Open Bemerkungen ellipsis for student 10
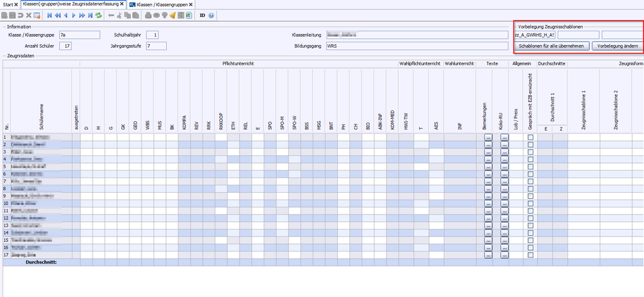 tap(488, 203)
